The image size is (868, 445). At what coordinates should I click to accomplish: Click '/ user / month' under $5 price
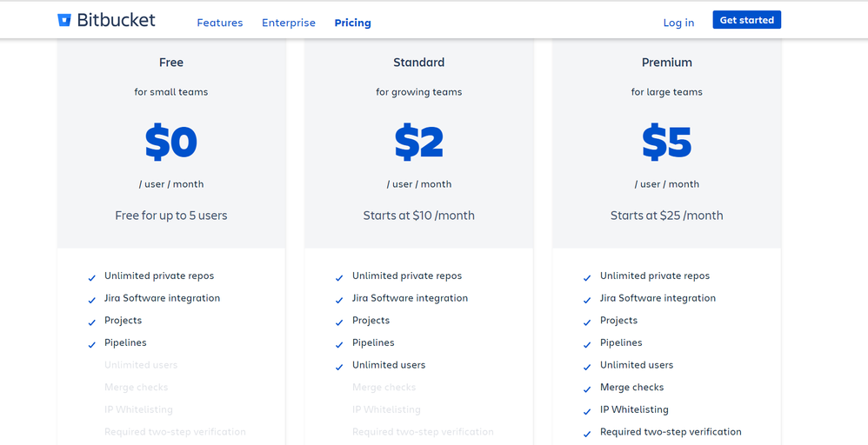click(666, 183)
